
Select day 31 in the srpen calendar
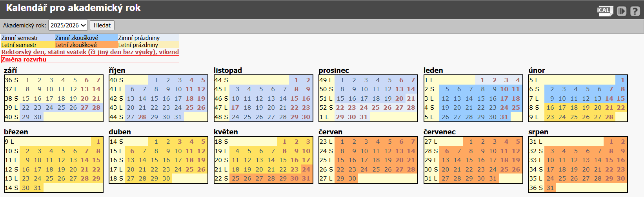[550, 188]
